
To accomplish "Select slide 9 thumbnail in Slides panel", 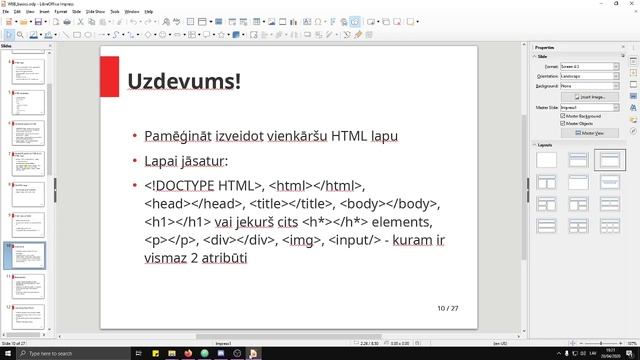I will [28, 225].
